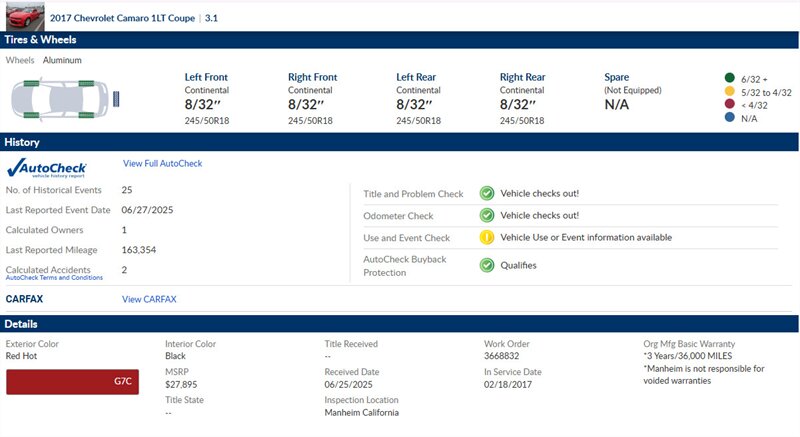
Task: Select the Left Front tire heading
Action: coord(206,77)
